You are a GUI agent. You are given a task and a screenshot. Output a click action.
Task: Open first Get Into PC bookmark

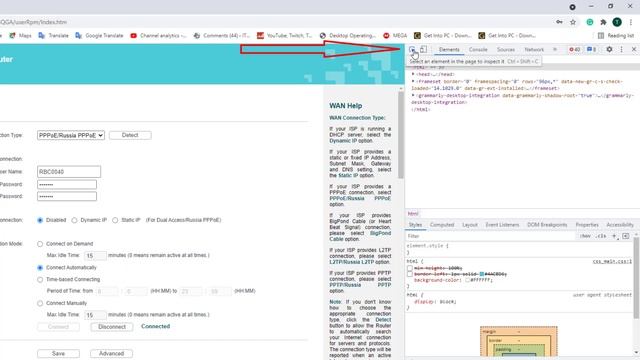click(x=442, y=36)
